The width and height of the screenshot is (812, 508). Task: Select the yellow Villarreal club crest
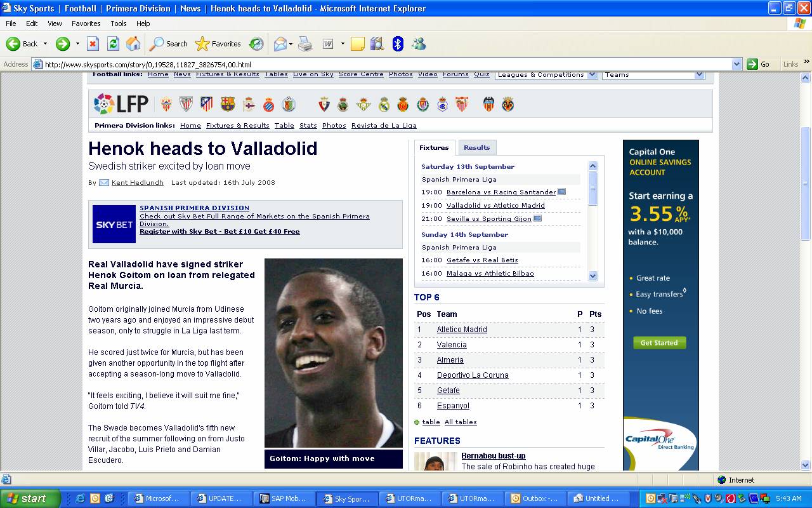coord(508,104)
